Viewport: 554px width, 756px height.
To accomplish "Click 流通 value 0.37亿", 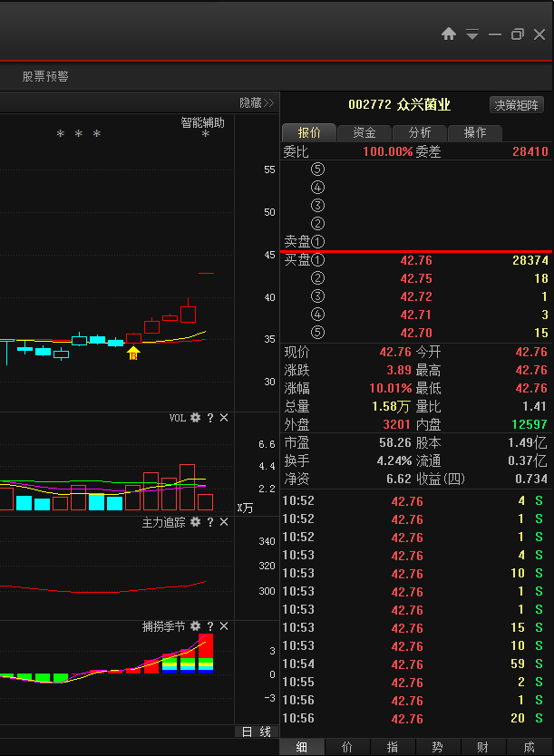I will tap(528, 460).
